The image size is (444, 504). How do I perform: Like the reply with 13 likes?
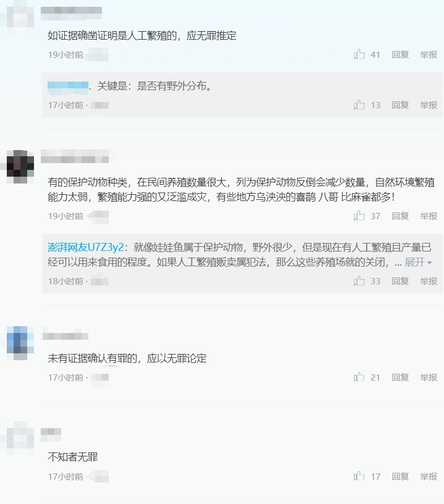359,105
